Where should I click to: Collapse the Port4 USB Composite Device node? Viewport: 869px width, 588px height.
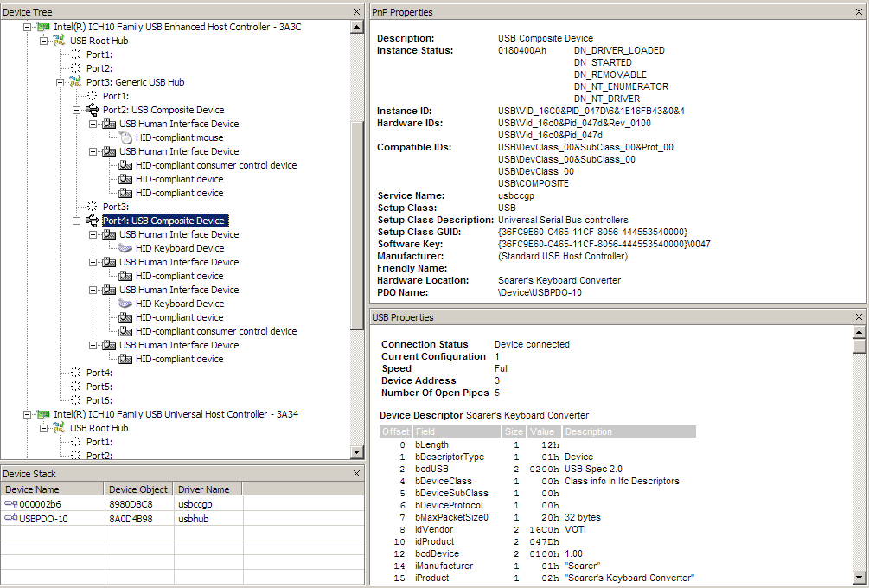tap(77, 220)
